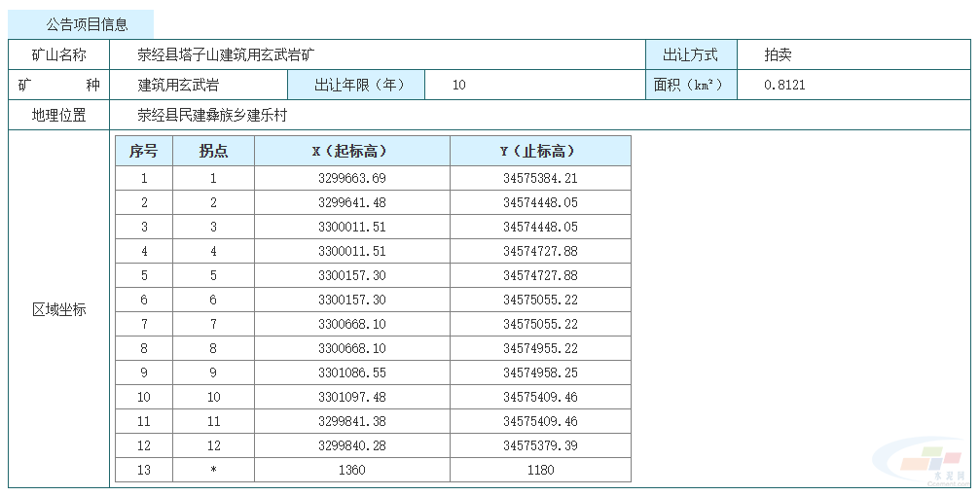Select Y value 34575055.22 in row 7
This screenshot has width=980, height=496.
pos(541,324)
